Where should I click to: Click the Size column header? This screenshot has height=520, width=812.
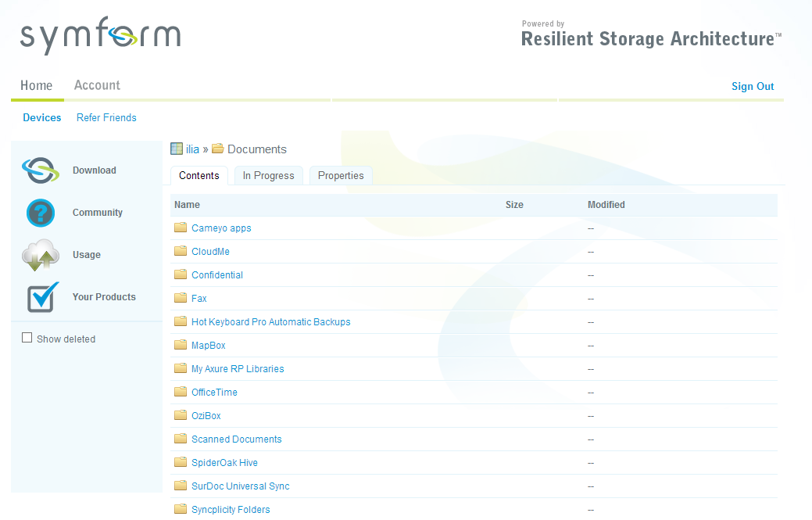[x=514, y=205]
